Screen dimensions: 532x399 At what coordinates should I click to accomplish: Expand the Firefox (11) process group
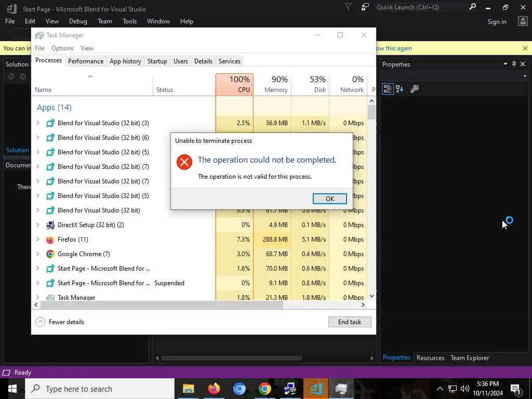37,239
